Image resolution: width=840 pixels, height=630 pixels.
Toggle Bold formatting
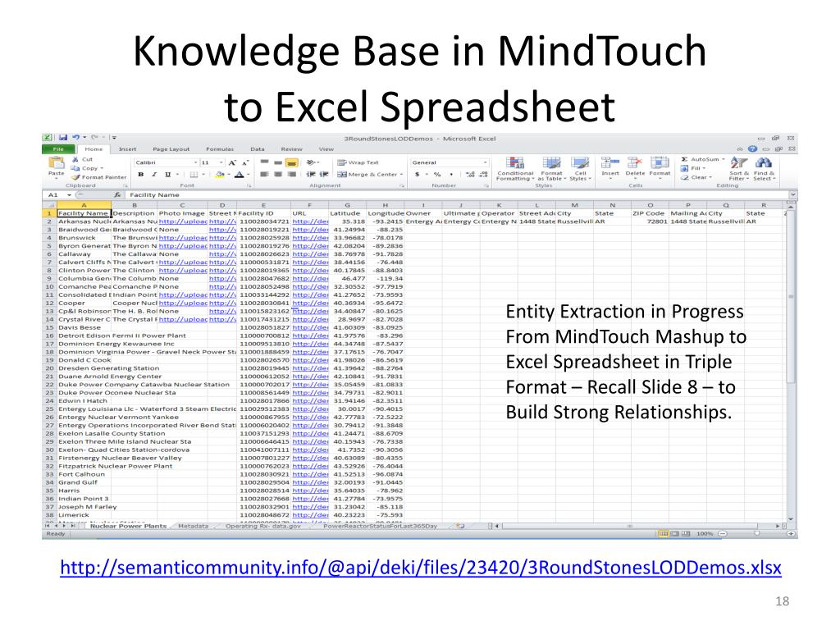coord(140,174)
